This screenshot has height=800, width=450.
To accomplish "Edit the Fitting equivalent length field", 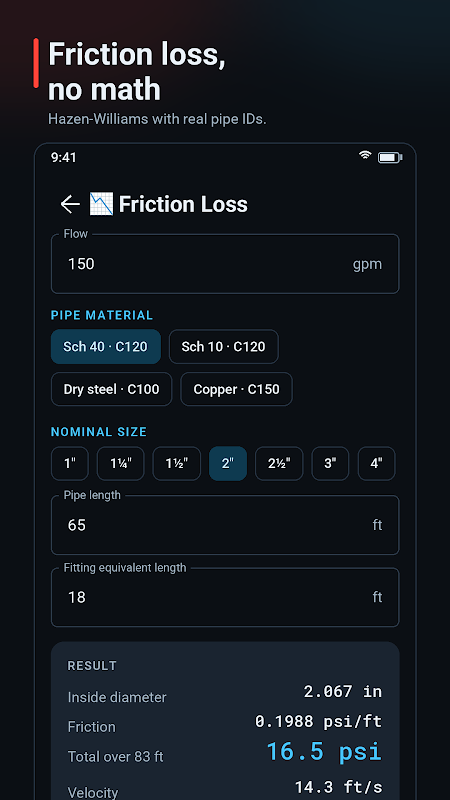I will coord(225,597).
